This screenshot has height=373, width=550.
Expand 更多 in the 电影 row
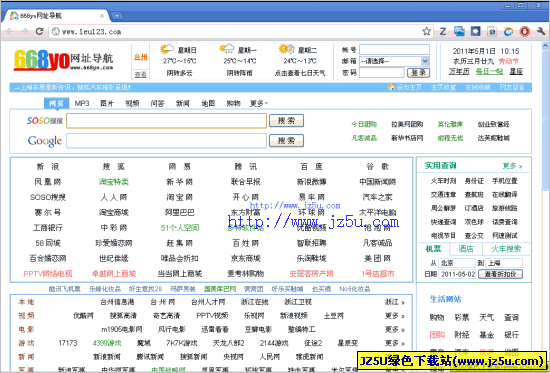click(394, 329)
